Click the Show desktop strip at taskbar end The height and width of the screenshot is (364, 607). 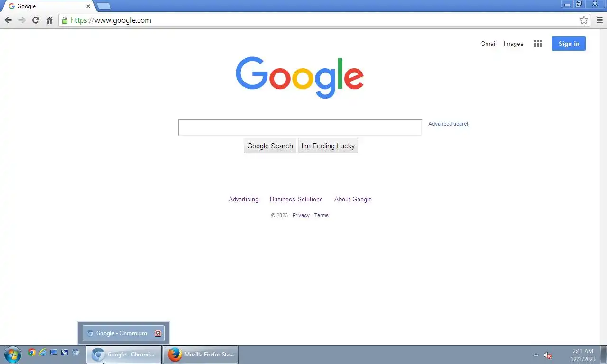tap(603, 355)
